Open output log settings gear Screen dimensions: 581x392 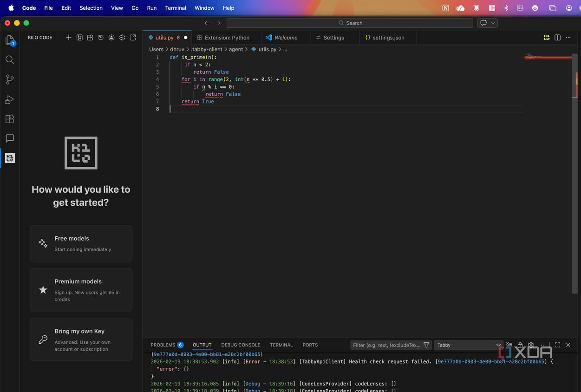[531, 345]
